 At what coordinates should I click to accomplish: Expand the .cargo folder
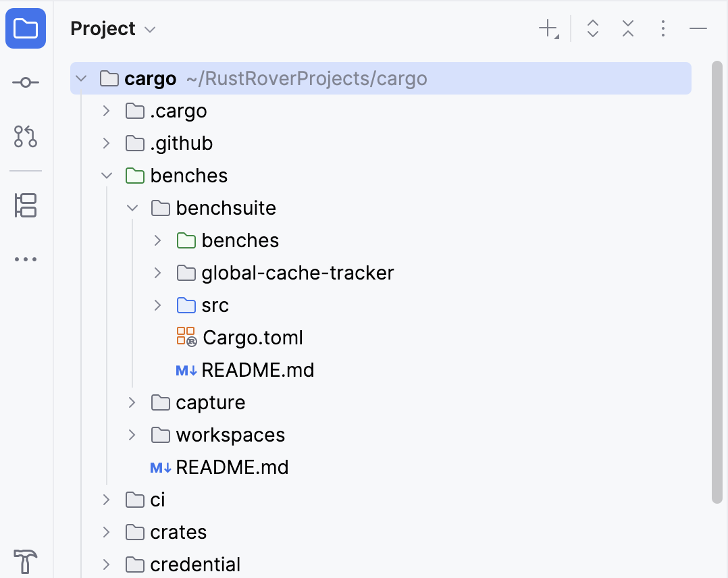(x=106, y=111)
